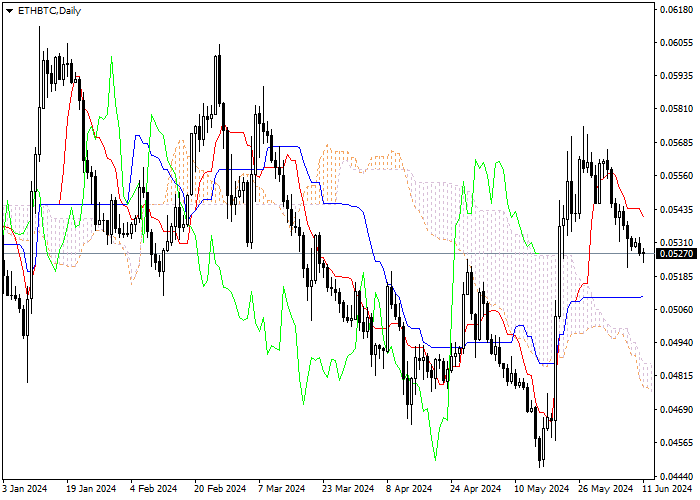This screenshot has width=700, height=500.
Task: Click the 0.04690 price scale label
Action: (x=676, y=409)
